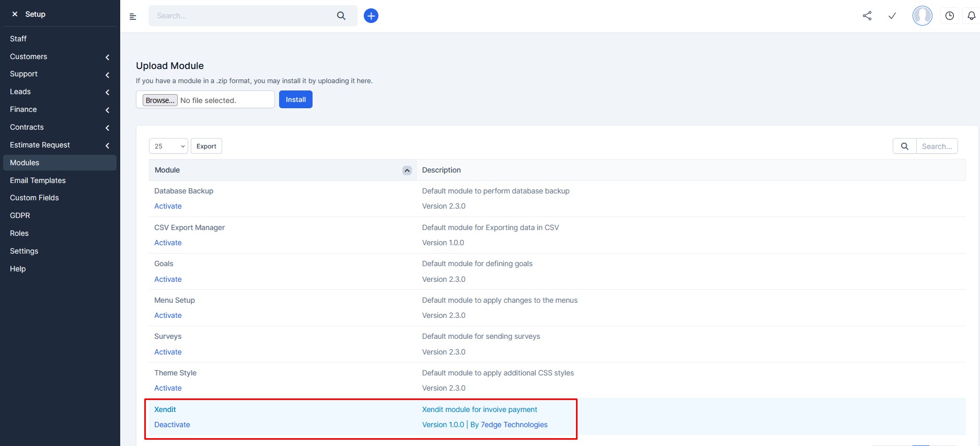Open the clock timers icon
Image resolution: width=980 pixels, height=446 pixels.
pos(950,16)
